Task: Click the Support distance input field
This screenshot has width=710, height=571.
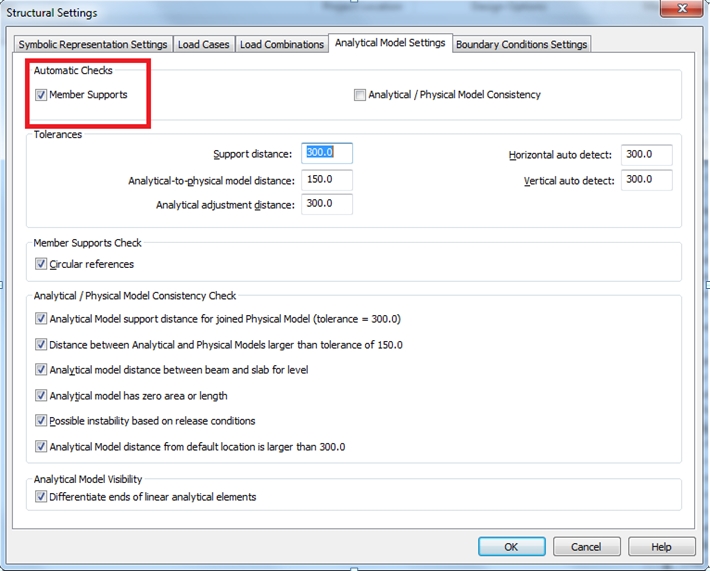Action: pos(326,154)
